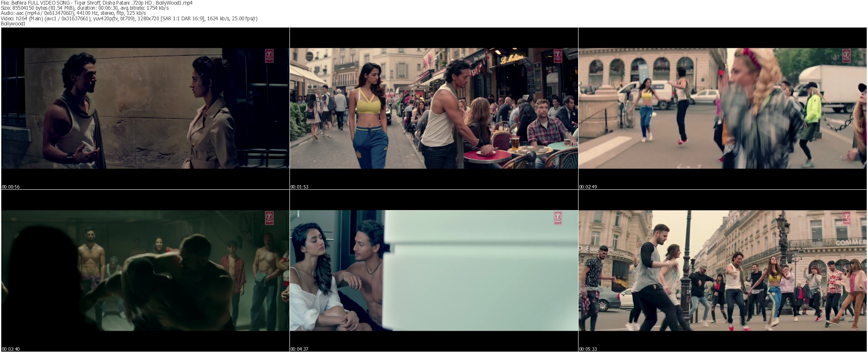868x352 pixels.
Task: Select the Audio line showing aac 44100 Hz
Action: [x=73, y=13]
